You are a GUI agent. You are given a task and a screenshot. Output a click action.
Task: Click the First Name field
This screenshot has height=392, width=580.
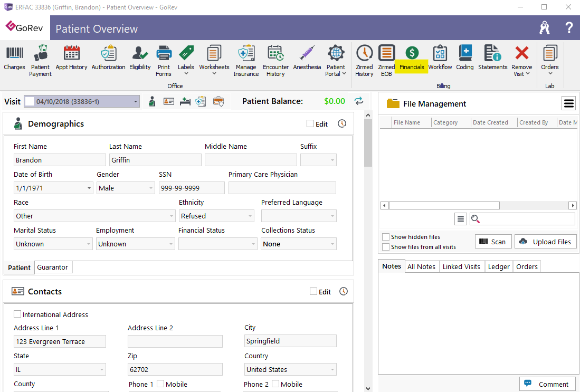pyautogui.click(x=60, y=160)
